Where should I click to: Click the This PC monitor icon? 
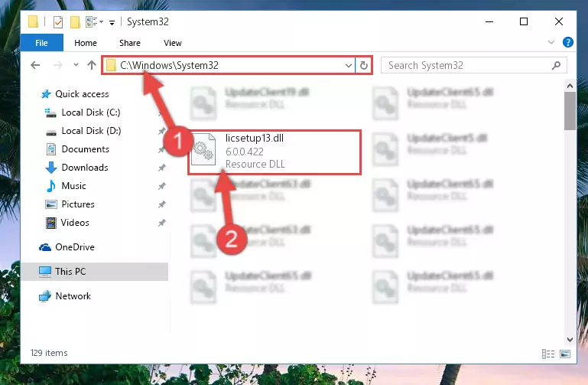tap(45, 272)
